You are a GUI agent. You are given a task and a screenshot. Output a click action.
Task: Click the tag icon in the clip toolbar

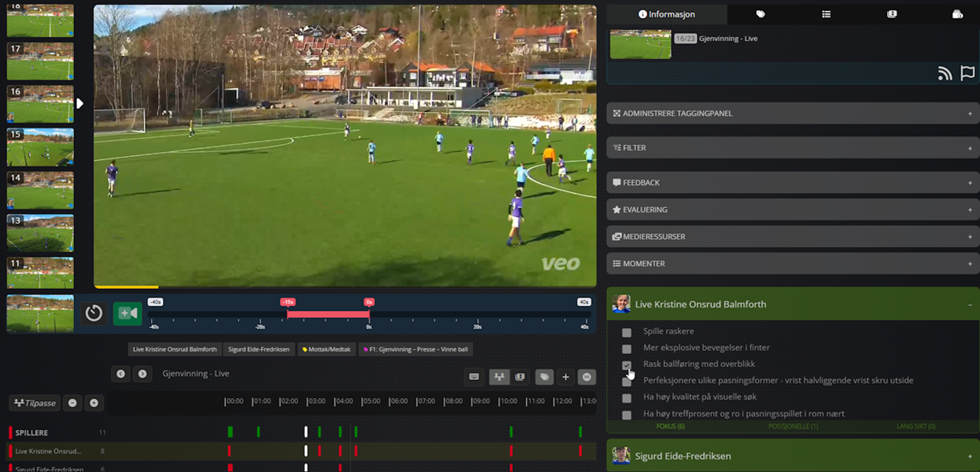544,377
